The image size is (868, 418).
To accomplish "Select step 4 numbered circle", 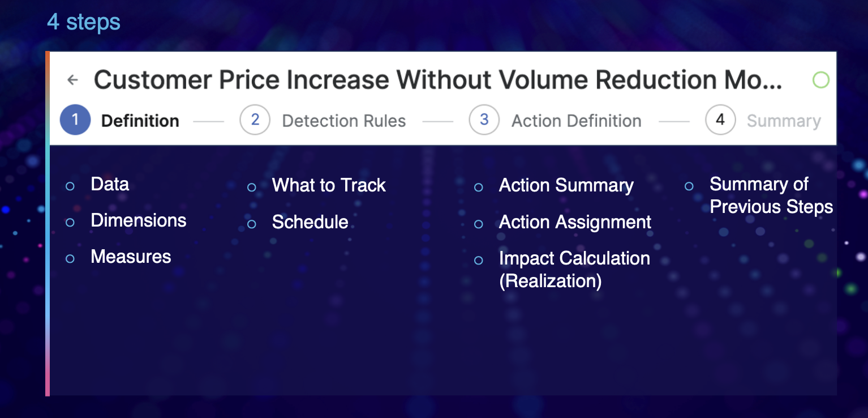I will [x=720, y=121].
